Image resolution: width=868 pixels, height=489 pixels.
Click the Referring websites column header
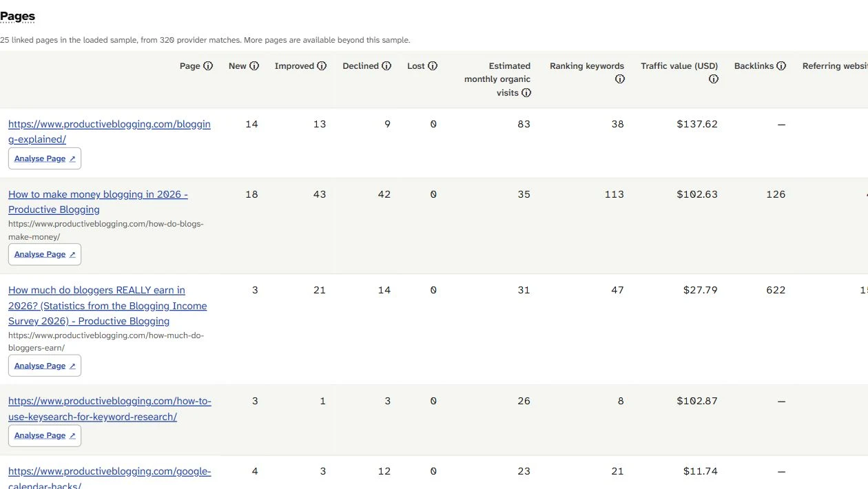835,66
